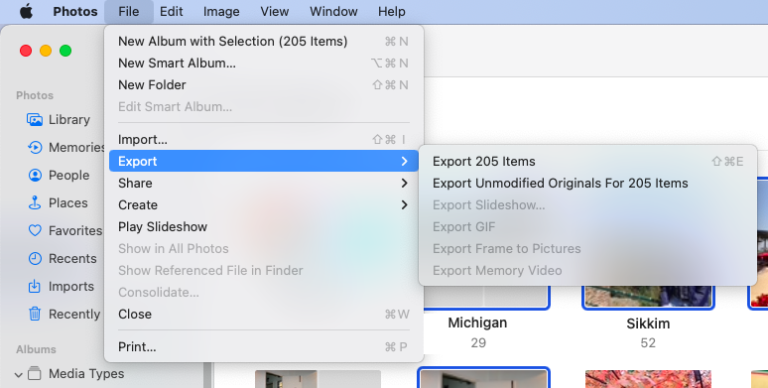Expand the Create submenu arrow

[404, 205]
